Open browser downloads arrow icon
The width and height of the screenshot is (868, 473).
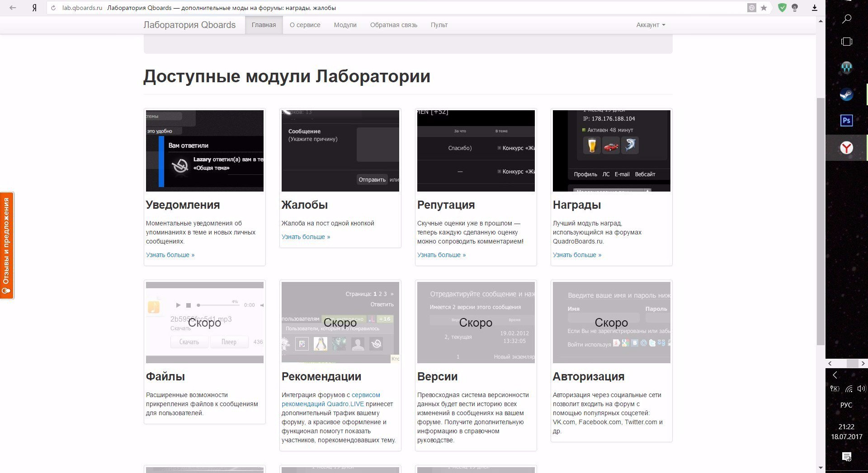click(815, 8)
